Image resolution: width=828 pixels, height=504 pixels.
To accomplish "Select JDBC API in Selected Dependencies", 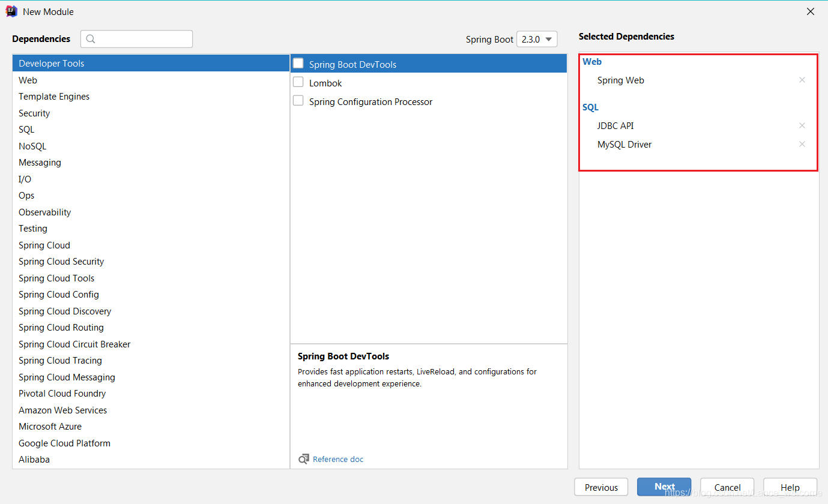I will pos(615,125).
